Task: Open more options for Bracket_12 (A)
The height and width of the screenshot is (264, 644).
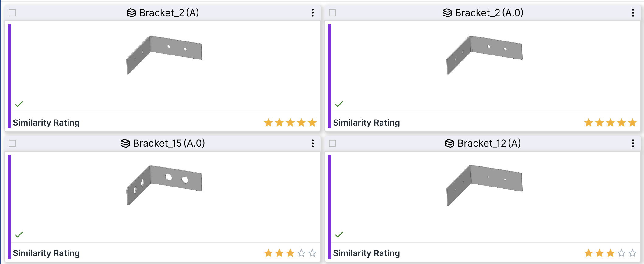Action: 633,143
